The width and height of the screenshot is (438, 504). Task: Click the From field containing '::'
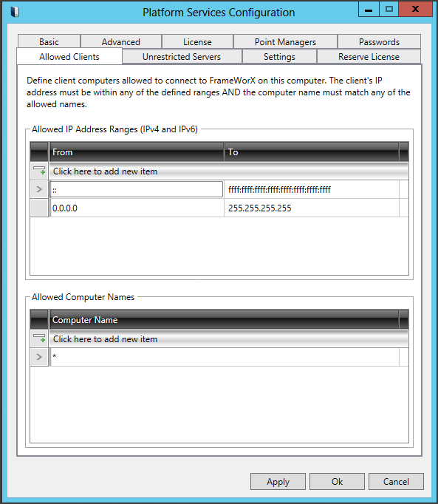[x=137, y=189]
